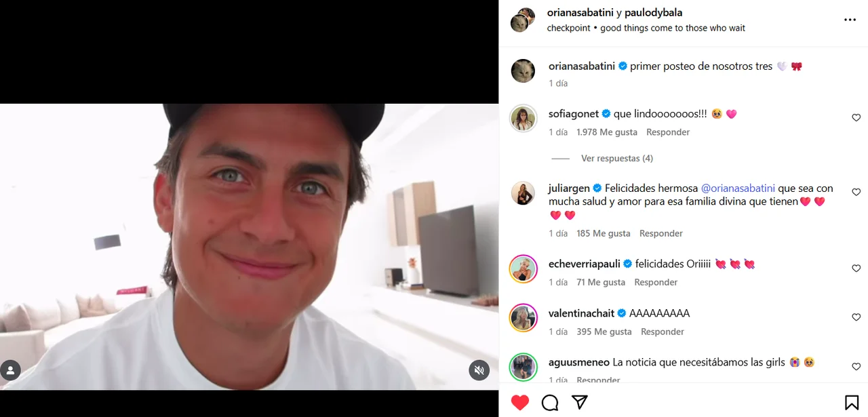868x417 pixels.
Task: Unmute the video using the speaker icon
Action: (479, 370)
